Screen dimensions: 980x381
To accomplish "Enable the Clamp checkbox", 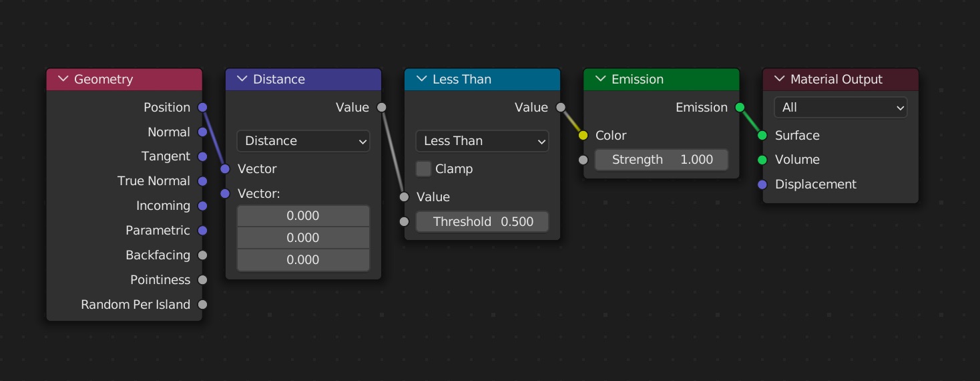I will [423, 168].
